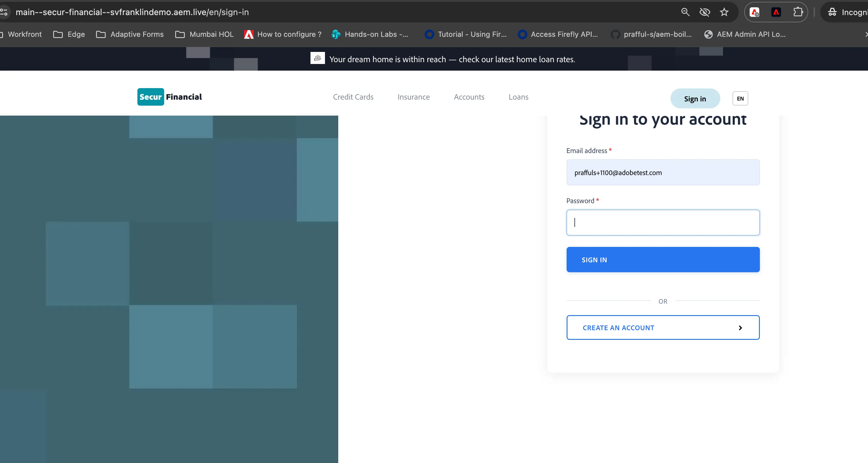
Task: Click the Password input field
Action: 663,222
